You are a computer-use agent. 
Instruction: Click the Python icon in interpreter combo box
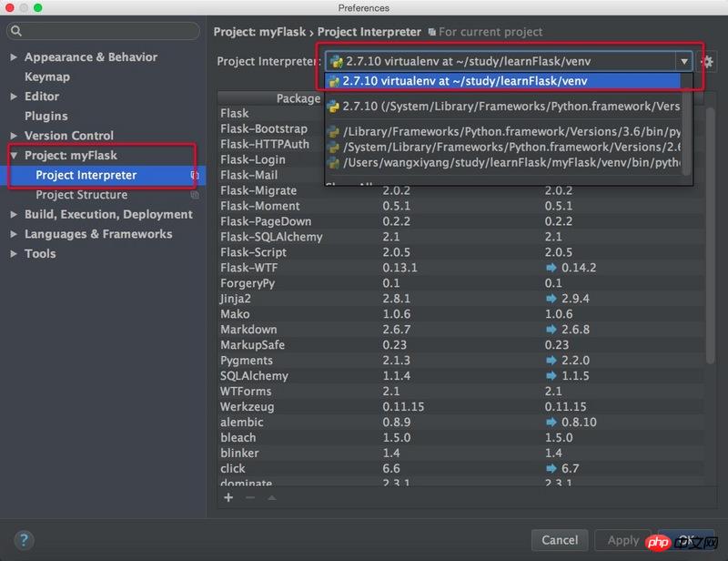(x=336, y=62)
